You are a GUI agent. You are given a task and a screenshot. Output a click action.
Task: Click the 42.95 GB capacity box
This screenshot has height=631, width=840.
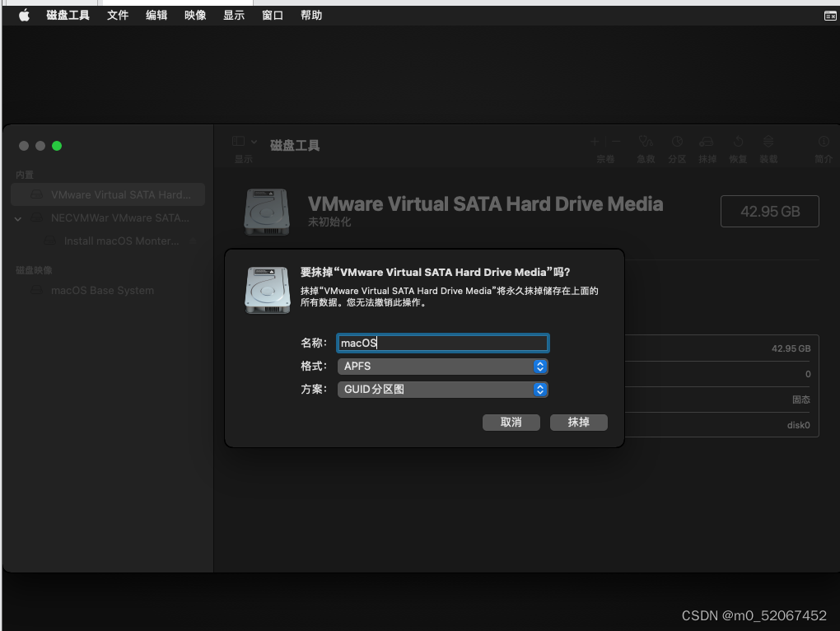point(770,212)
